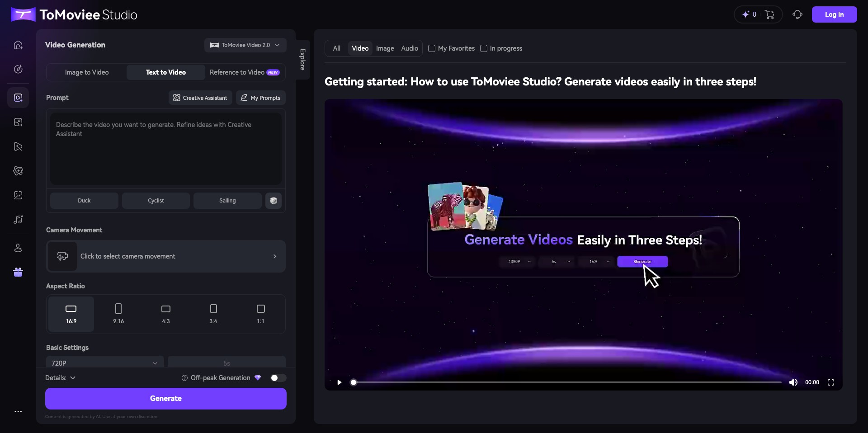Open the shopping cart icon

770,14
